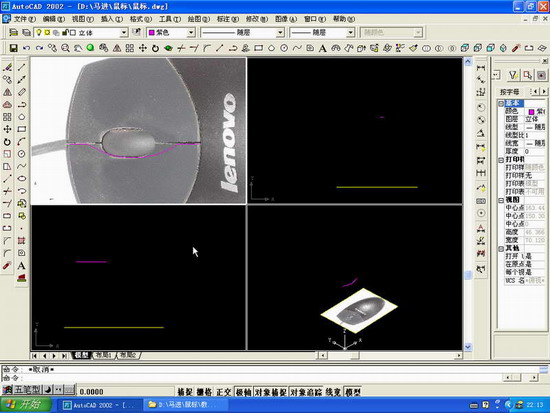
Task: Click the 五笔型 input method button
Action: (27, 389)
